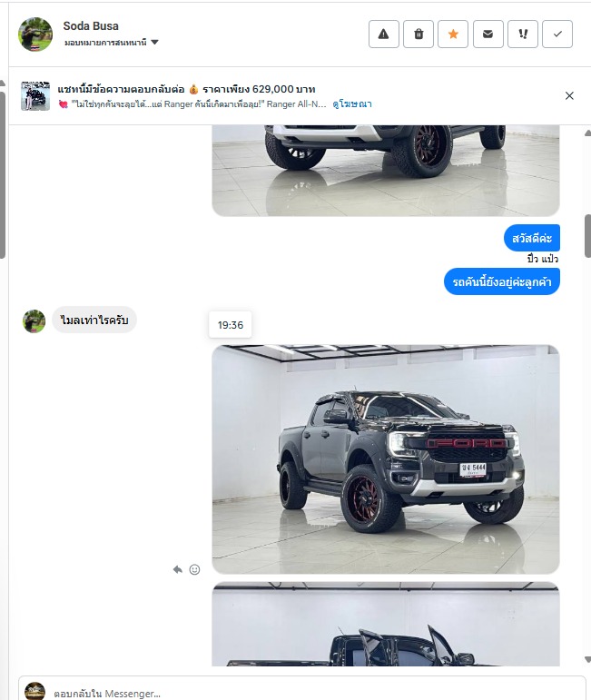The width and height of the screenshot is (591, 700).
Task: Open the ดูโฆษณา link
Action: (x=352, y=104)
